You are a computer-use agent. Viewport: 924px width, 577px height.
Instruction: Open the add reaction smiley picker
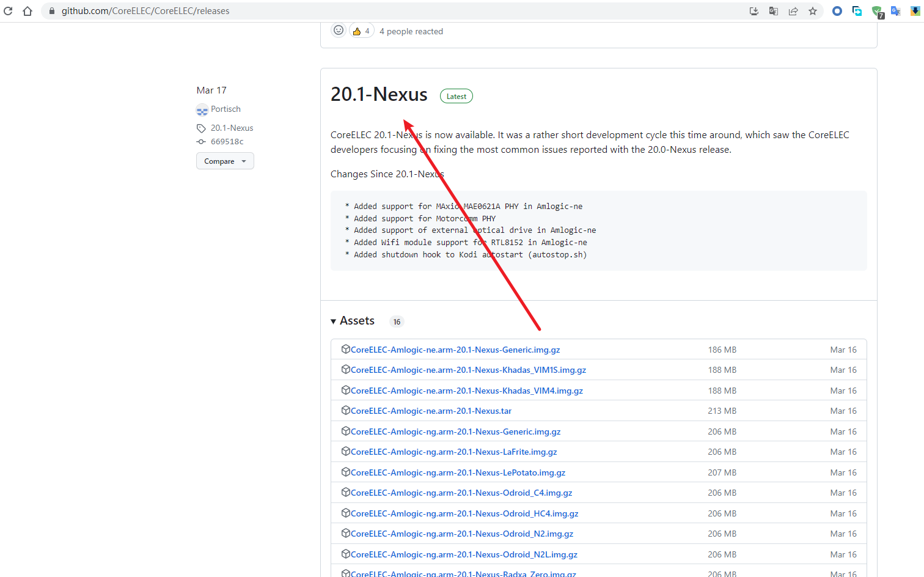(339, 31)
